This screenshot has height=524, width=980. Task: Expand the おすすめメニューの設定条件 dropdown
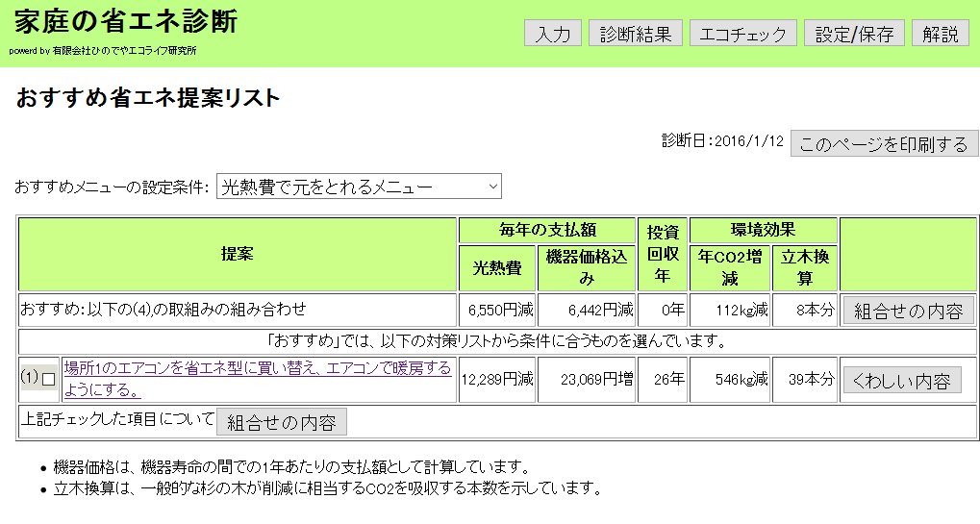pyautogui.click(x=359, y=187)
